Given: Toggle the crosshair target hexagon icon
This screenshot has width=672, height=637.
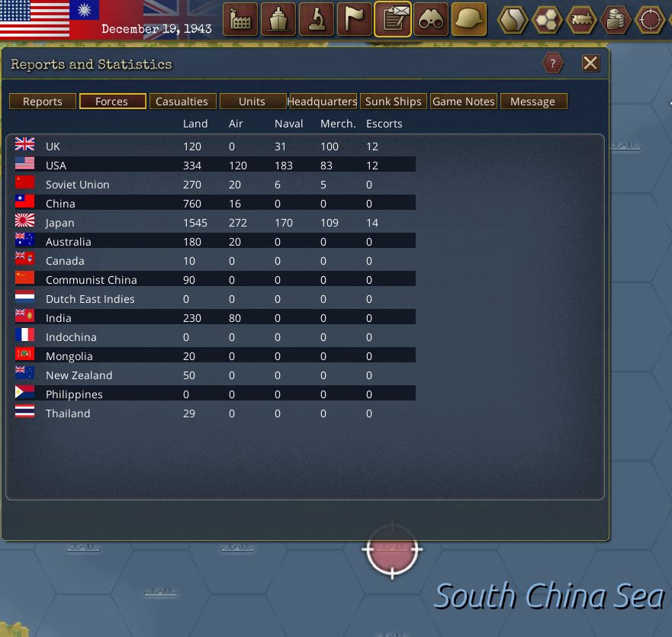Looking at the screenshot, I should [x=650, y=19].
